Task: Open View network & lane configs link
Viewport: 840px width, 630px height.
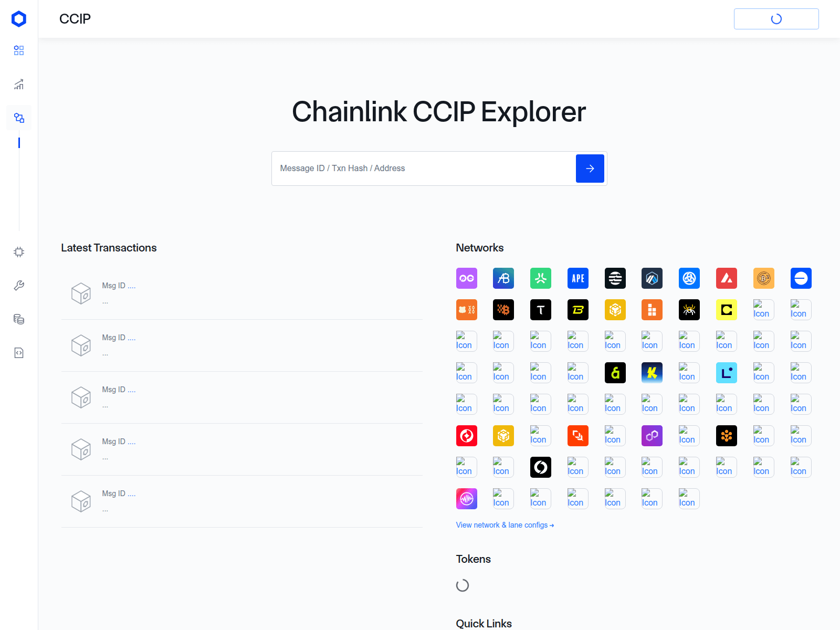Action: click(x=505, y=525)
